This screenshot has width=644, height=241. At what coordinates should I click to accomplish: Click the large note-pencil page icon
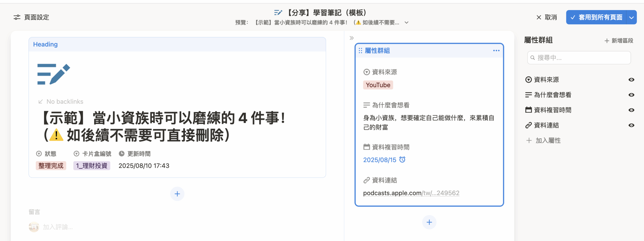tap(53, 74)
